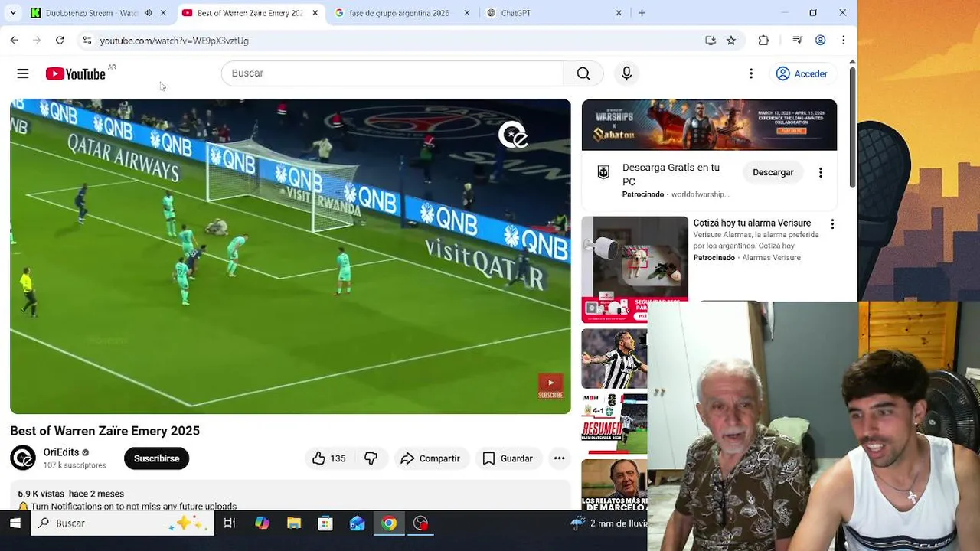Bookmark this page with star icon

731,41
